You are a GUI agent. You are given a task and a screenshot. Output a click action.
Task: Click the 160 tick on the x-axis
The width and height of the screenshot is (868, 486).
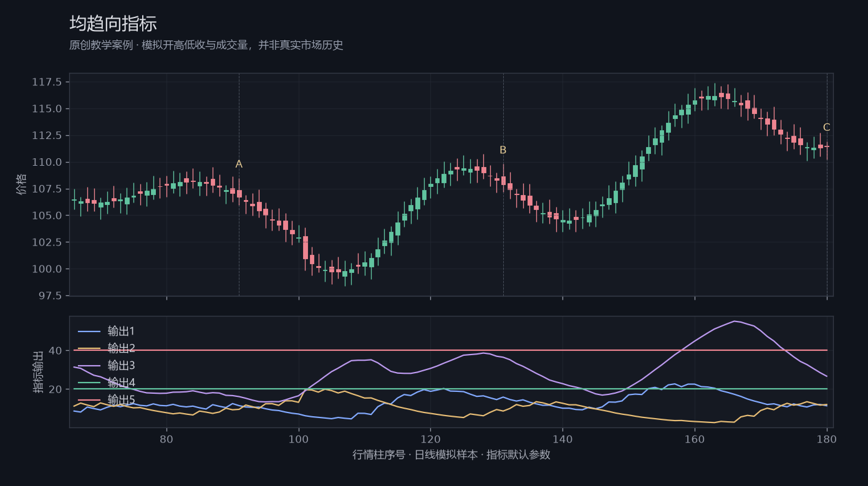pyautogui.click(x=695, y=438)
